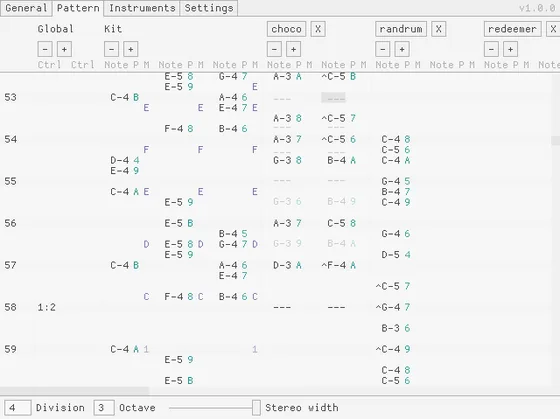Screen dimensions: 560x419
Task: Select the B-3 6 note cell
Action: tap(396, 328)
